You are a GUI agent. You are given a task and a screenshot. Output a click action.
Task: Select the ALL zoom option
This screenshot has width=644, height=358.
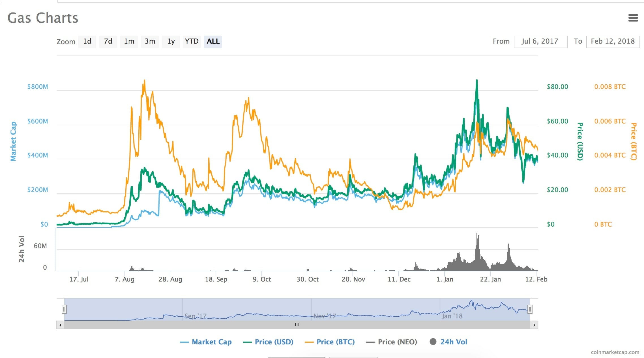tap(213, 41)
